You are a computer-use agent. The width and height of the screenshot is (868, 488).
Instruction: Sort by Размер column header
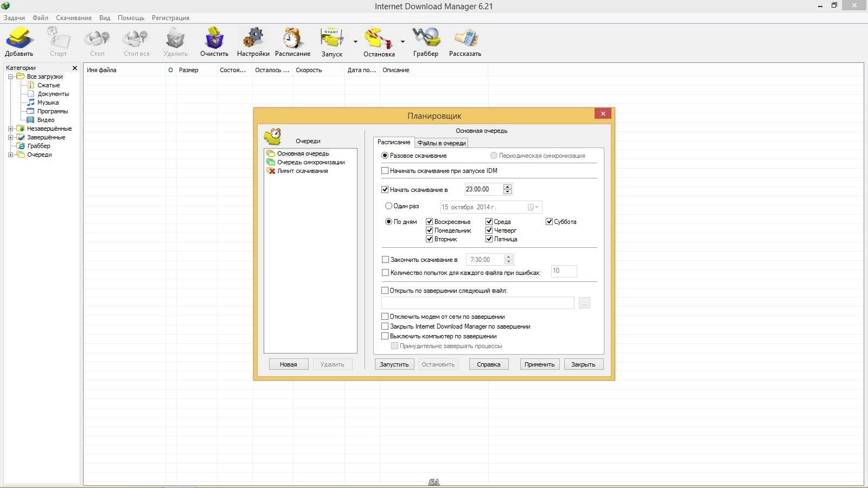[196, 70]
